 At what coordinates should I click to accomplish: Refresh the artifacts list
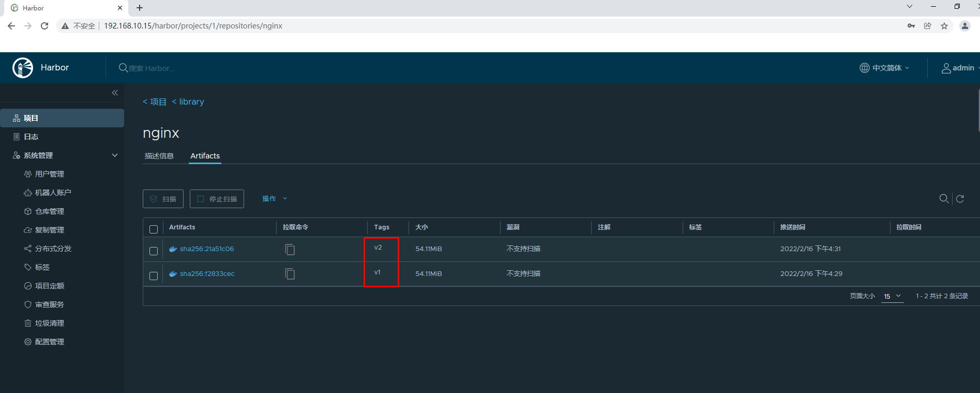[960, 199]
